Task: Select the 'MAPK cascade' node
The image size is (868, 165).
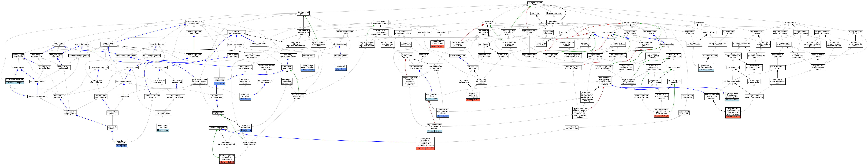Action: tap(674, 67)
